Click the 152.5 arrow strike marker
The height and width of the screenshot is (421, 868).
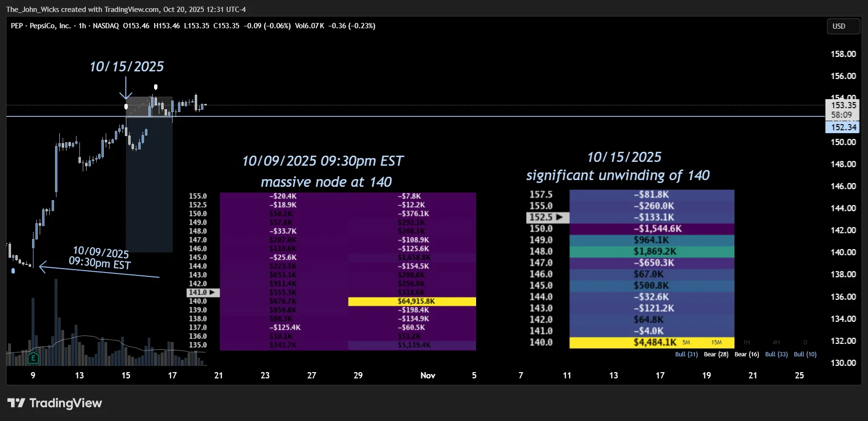point(548,217)
